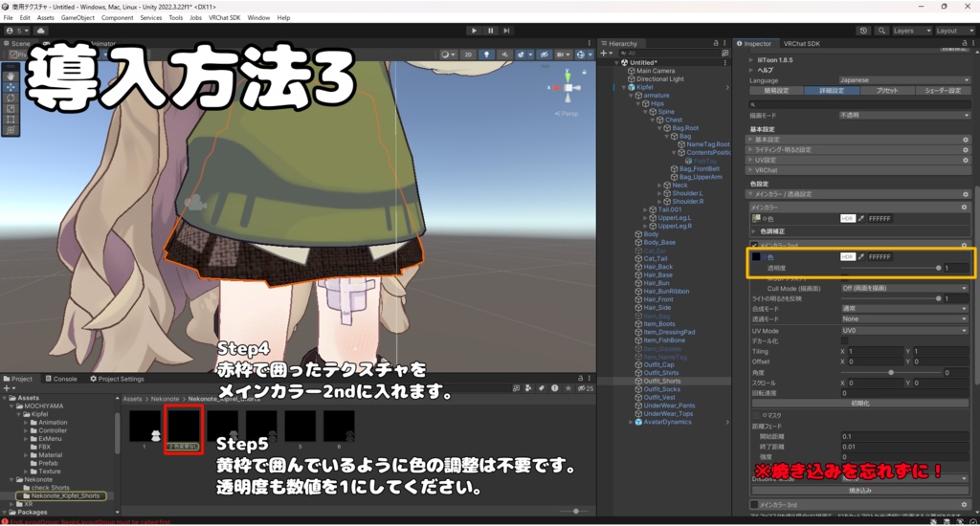Select the Hand view tool
This screenshot has height=526, width=980.
point(11,76)
